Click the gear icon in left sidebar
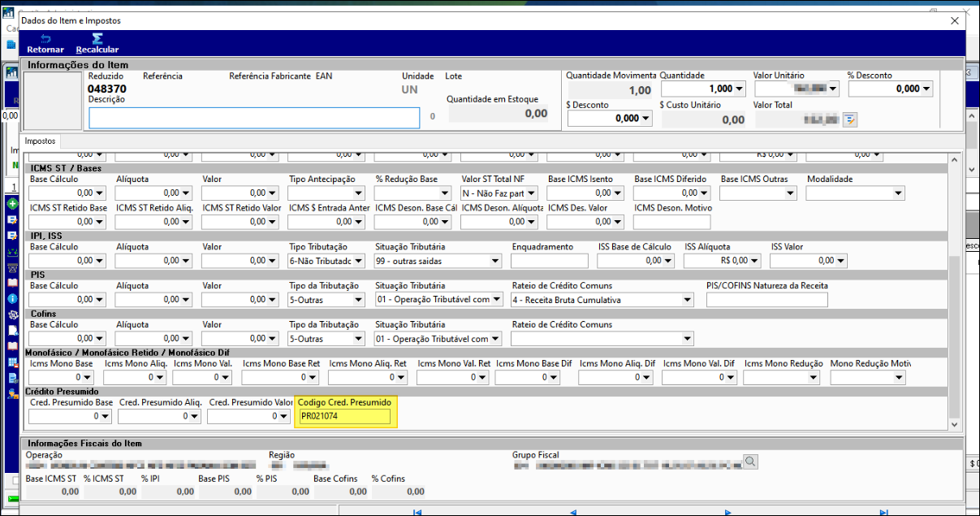Screen dimensions: 980x516 pos(12,314)
